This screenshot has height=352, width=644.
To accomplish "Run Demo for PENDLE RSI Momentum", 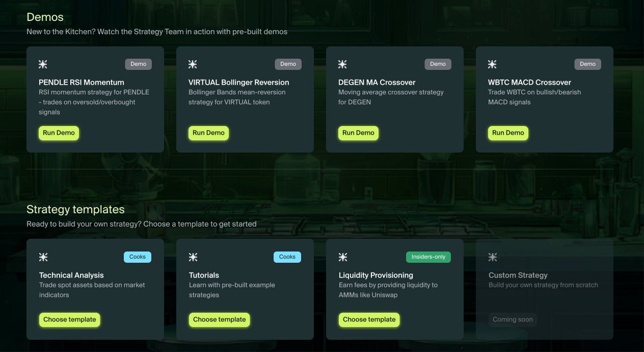I will [59, 133].
